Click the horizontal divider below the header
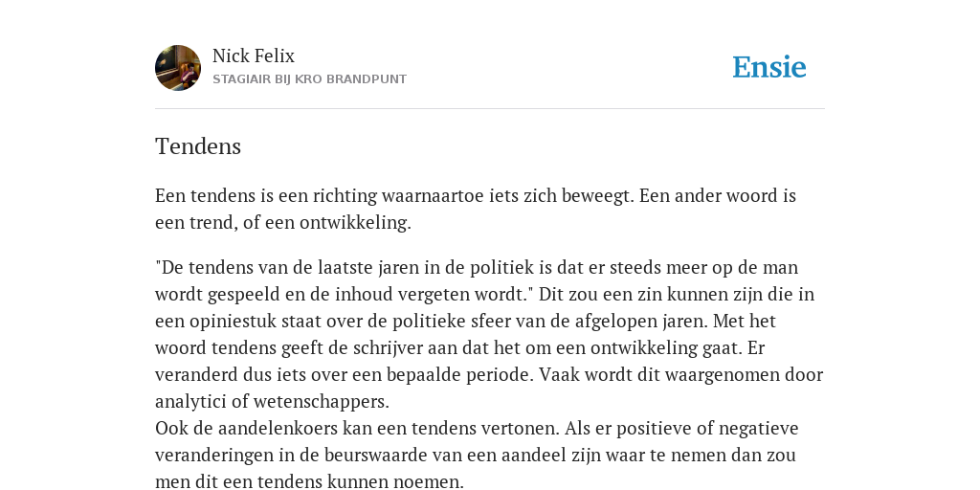The height and width of the screenshot is (490, 980). point(490,109)
